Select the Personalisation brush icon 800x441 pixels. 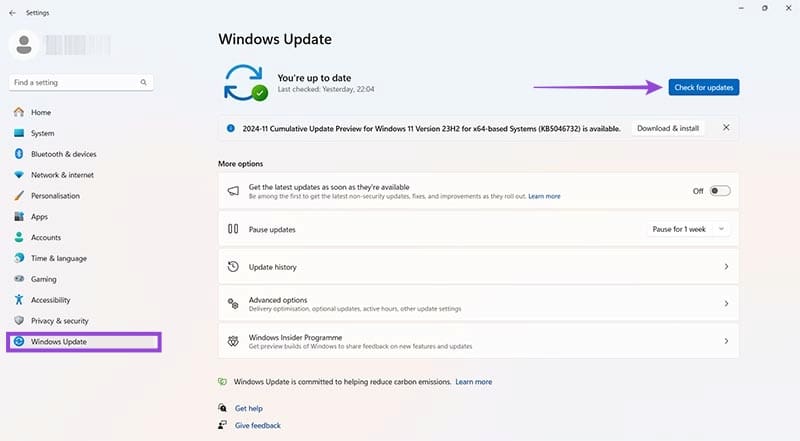[x=19, y=196]
